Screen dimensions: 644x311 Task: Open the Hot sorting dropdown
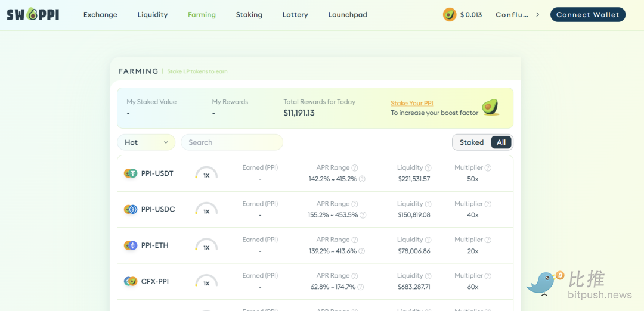pos(146,142)
